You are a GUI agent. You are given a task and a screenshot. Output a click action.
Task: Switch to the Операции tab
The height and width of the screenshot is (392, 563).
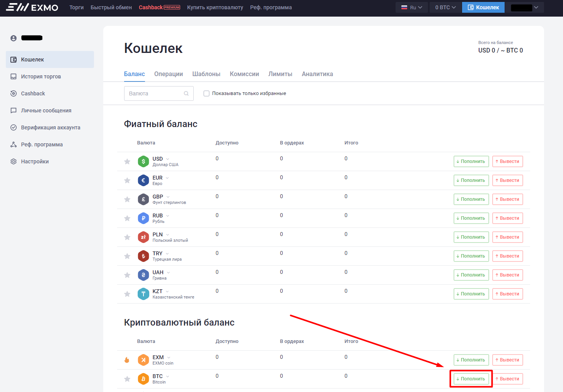click(x=169, y=74)
